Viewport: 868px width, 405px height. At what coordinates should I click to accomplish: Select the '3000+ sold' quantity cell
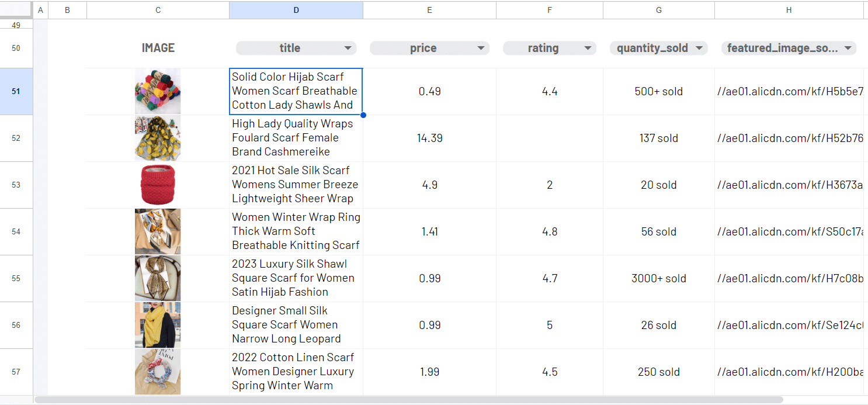(x=658, y=278)
